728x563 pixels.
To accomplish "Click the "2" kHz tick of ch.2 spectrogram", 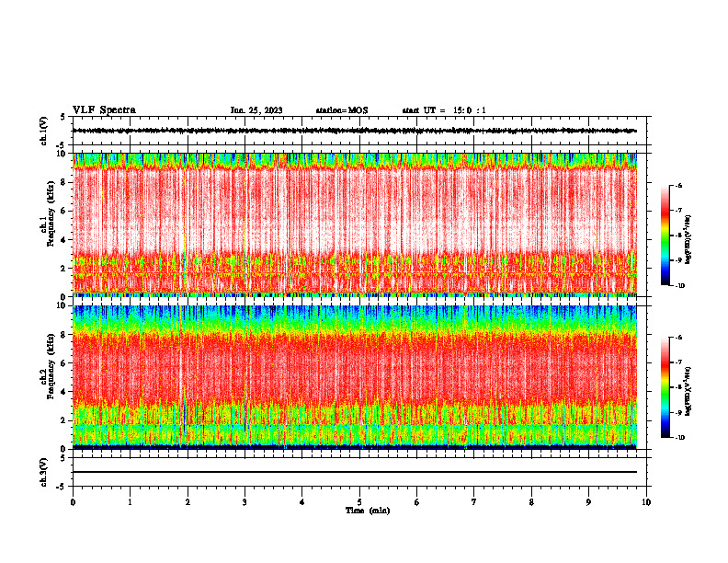I will (x=64, y=420).
